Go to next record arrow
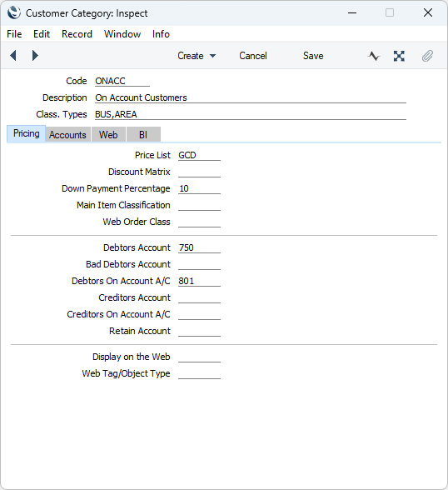The width and height of the screenshot is (448, 490). (35, 56)
